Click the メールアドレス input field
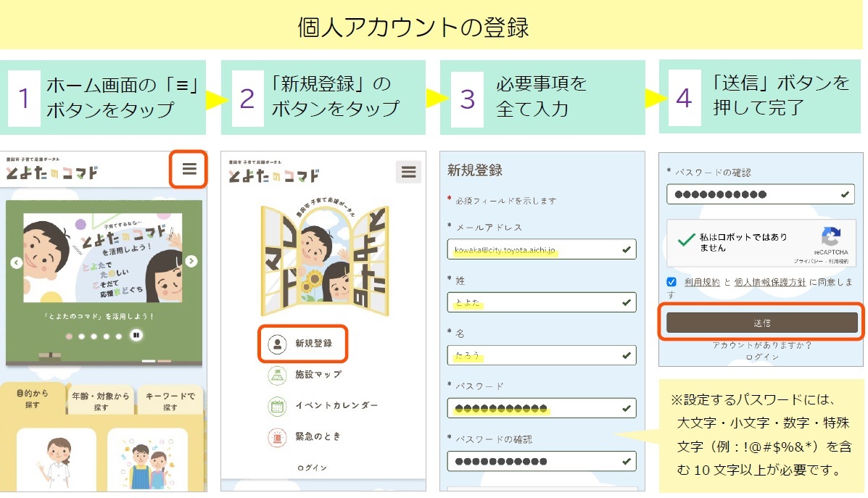The height and width of the screenshot is (498, 868). pyautogui.click(x=542, y=249)
